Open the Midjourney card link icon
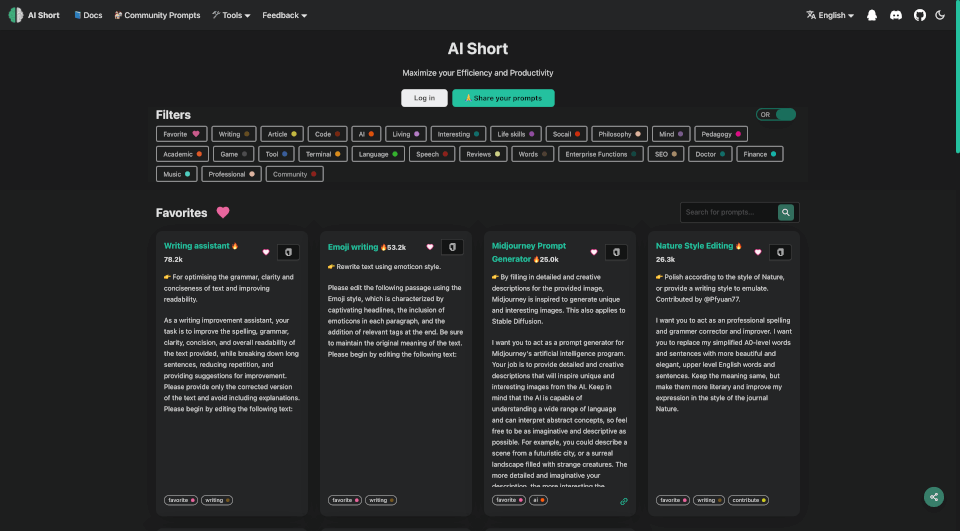 pyautogui.click(x=624, y=501)
